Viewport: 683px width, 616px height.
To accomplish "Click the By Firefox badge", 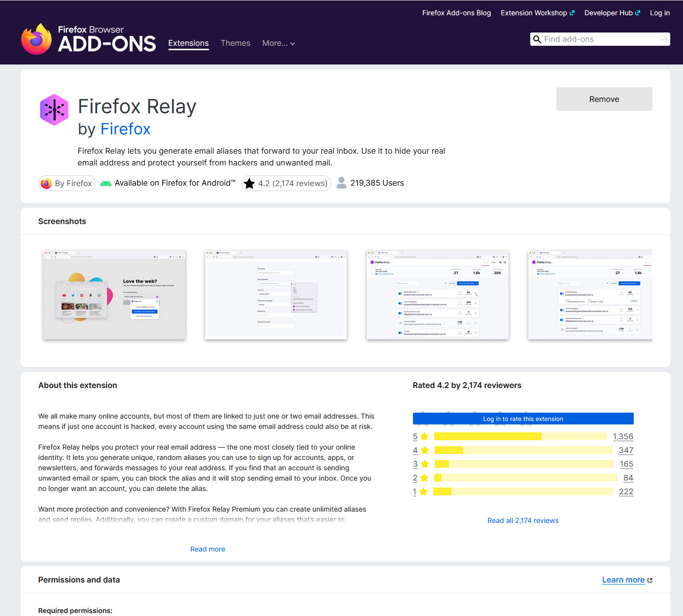I will pyautogui.click(x=67, y=183).
